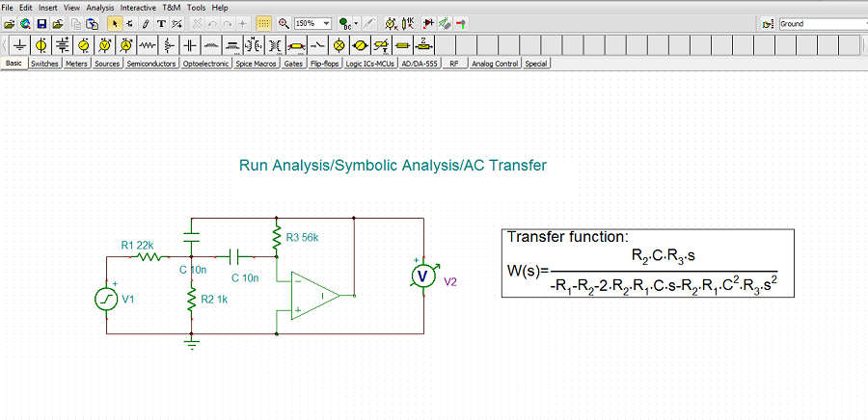
Task: Open the T&M menu
Action: [171, 7]
